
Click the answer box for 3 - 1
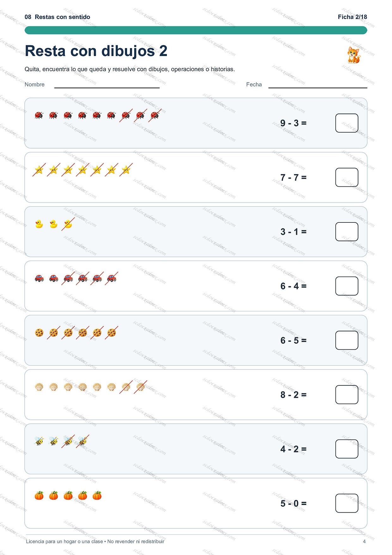coord(347,232)
